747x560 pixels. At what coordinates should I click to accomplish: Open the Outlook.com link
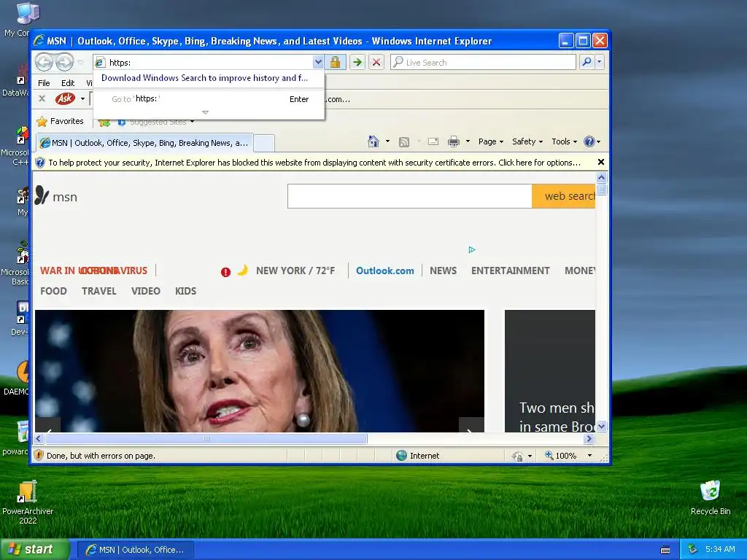point(385,271)
